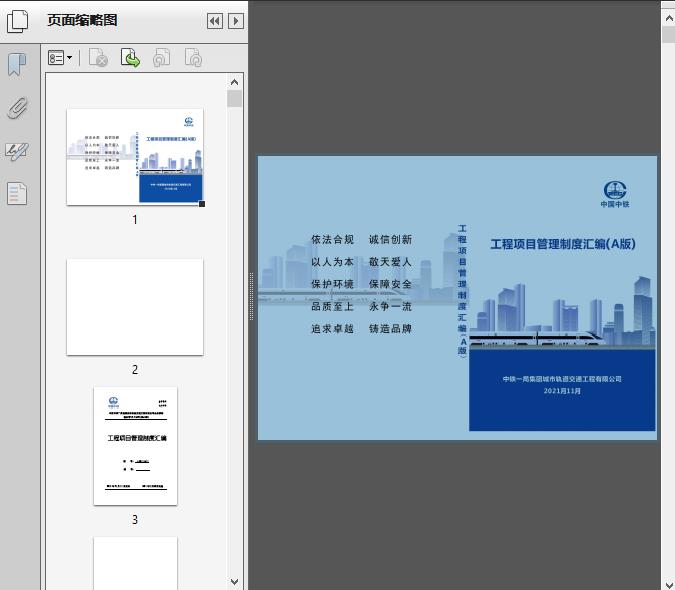Image resolution: width=675 pixels, height=590 pixels.
Task: Open the Attachments paperclip panel
Action: tap(17, 108)
